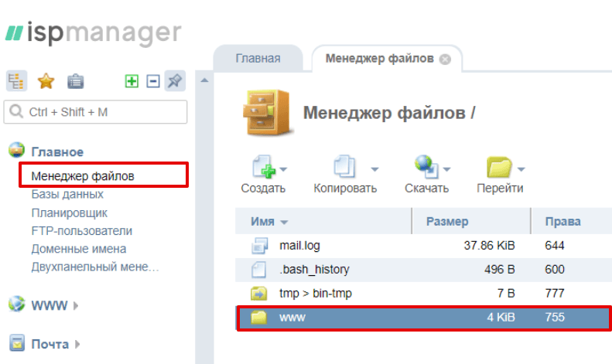Screen dimensions: 612x364
Task: Select the Менеджер файлов tab
Action: (379, 59)
